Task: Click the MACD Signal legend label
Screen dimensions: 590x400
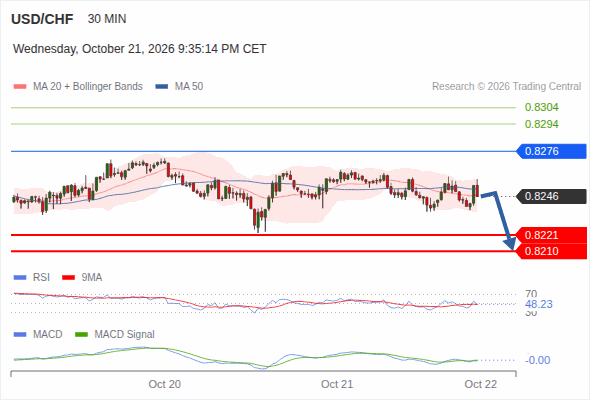Action: 124,335
